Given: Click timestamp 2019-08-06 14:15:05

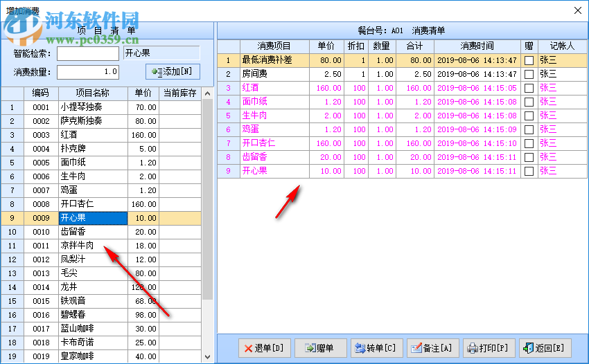Looking at the screenshot, I should (x=477, y=88).
